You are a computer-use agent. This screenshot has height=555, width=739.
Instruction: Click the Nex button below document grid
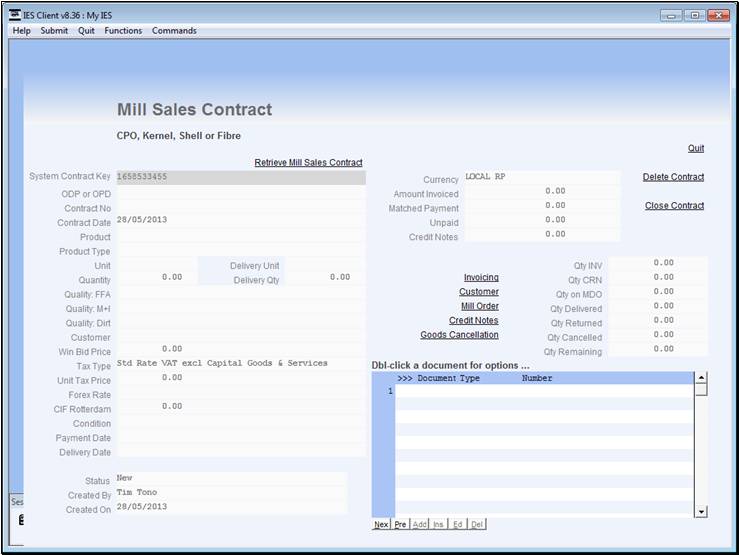click(381, 524)
